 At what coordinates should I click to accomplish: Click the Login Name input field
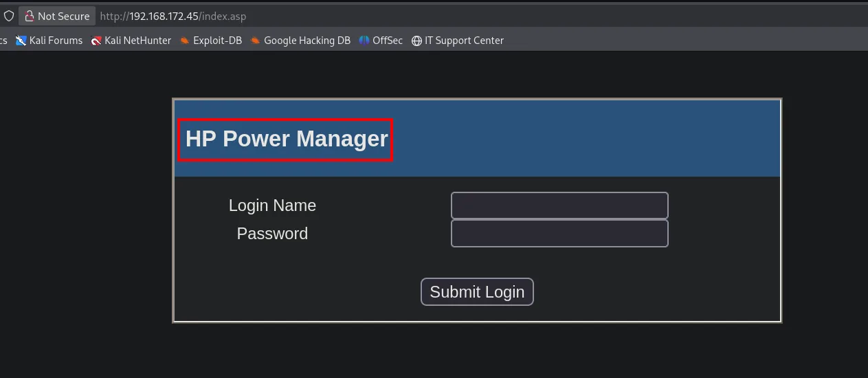coord(559,205)
